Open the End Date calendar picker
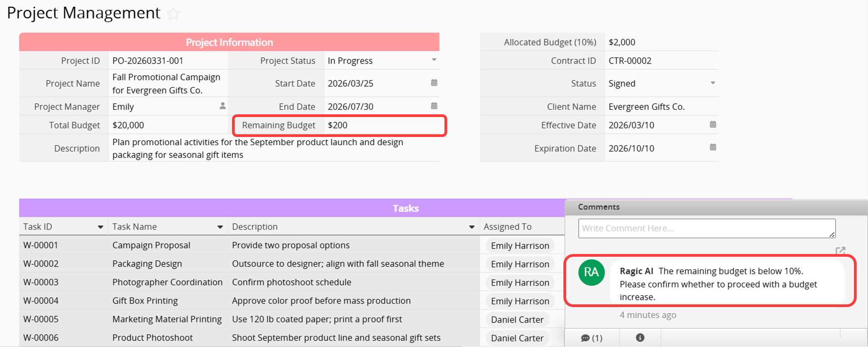 coord(434,106)
